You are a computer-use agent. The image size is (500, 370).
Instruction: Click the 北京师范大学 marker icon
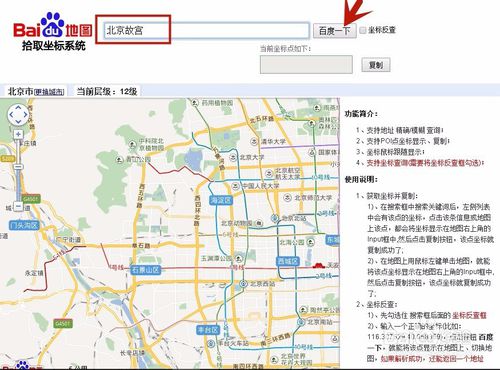[x=287, y=198]
